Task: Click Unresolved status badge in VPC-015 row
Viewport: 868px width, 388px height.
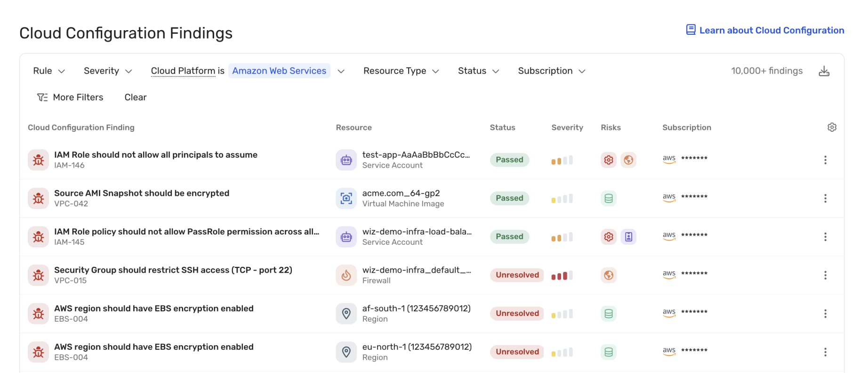Action: click(517, 275)
